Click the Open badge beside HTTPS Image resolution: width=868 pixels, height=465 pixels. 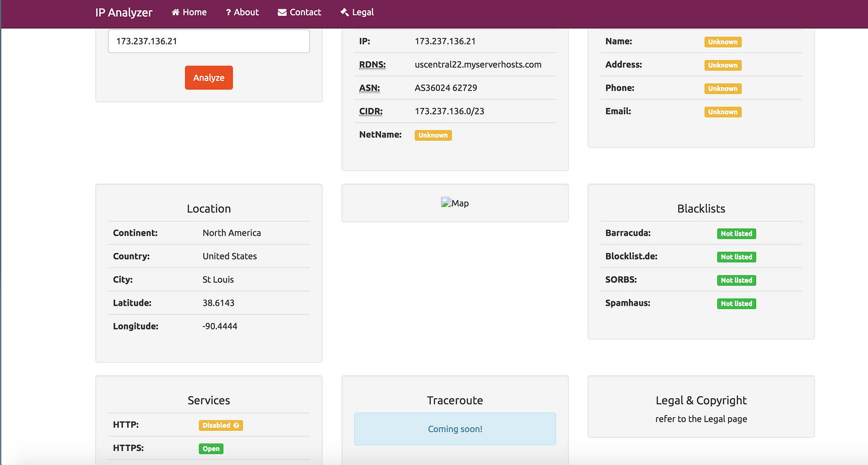click(211, 449)
